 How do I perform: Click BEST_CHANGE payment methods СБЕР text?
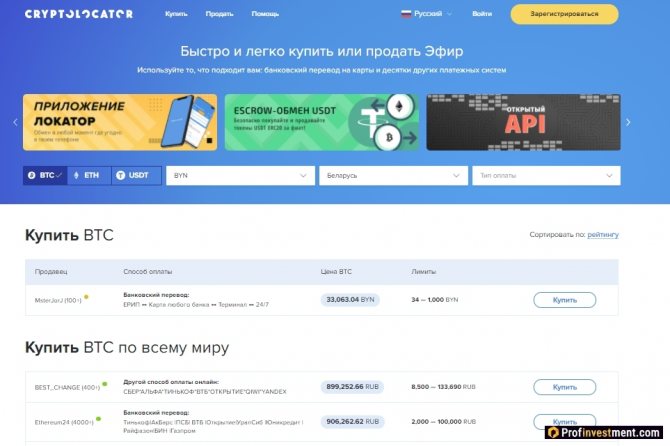[x=205, y=392]
